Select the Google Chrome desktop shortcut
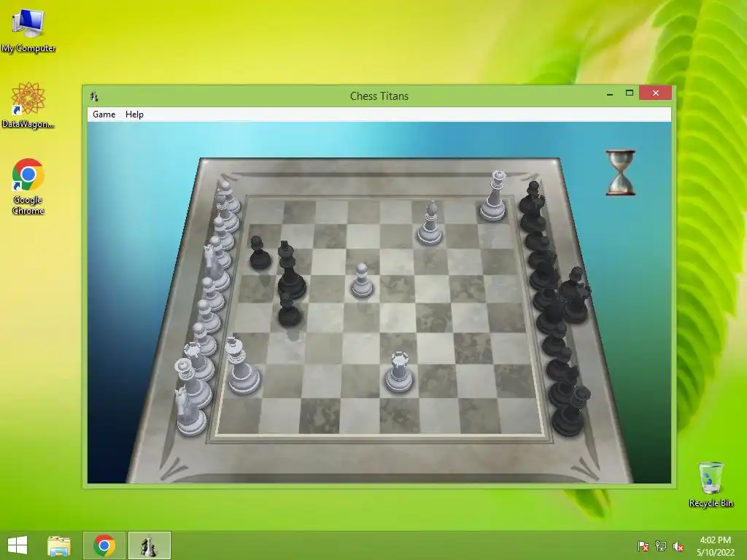The image size is (747, 560). [28, 187]
